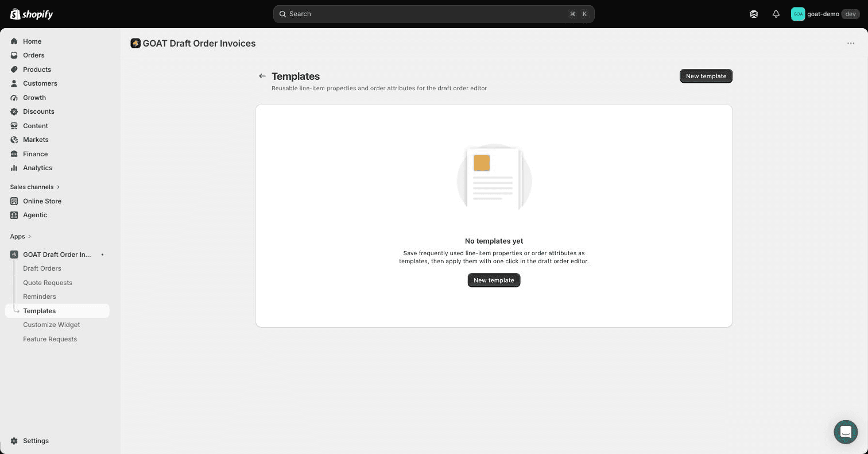Go back with the arrow beside Templates
The image size is (868, 454).
[x=262, y=76]
